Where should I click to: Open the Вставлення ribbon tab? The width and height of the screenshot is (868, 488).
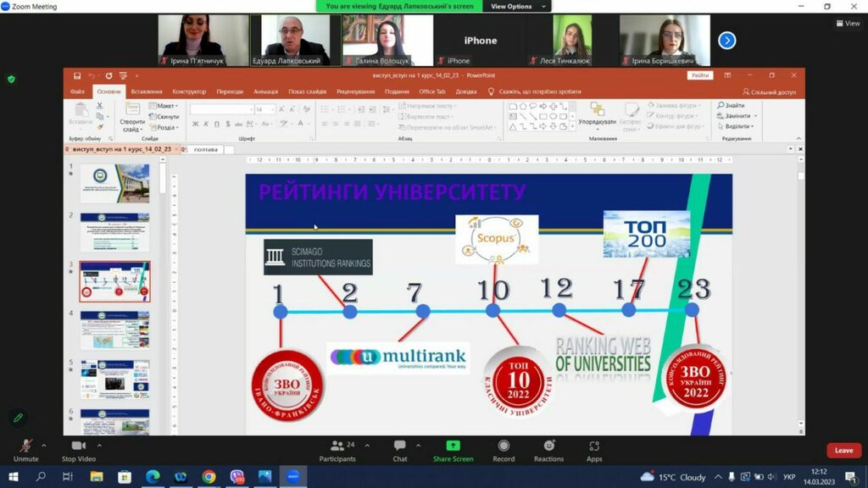pos(147,91)
